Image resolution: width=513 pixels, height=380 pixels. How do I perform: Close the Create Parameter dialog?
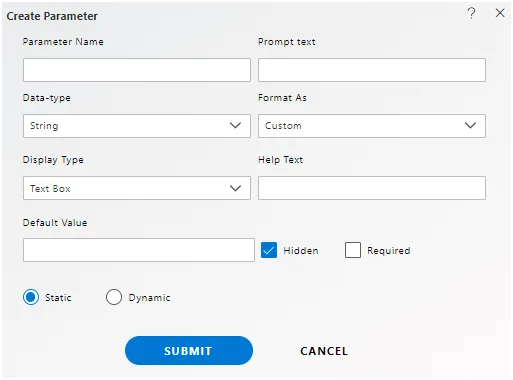coord(500,13)
